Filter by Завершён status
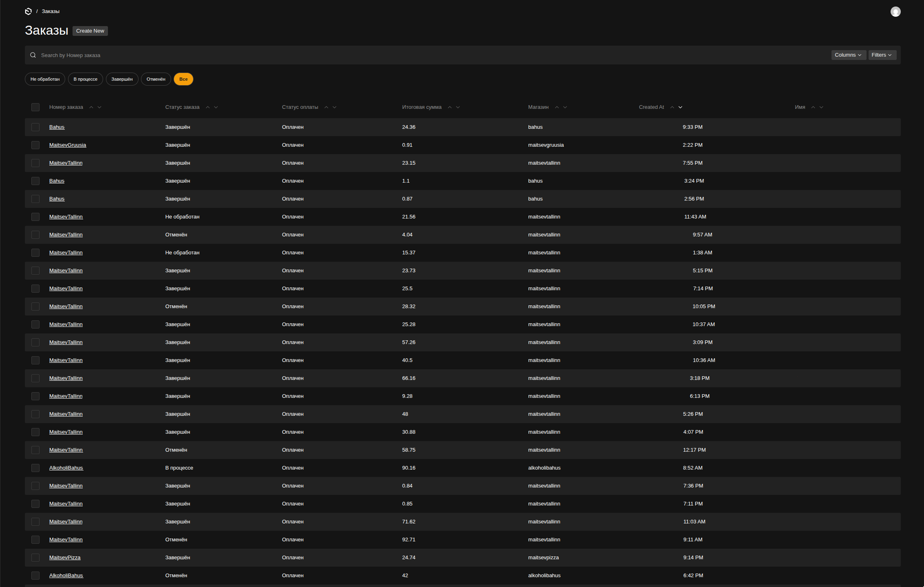Viewport: 924px width, 587px height. click(x=122, y=79)
